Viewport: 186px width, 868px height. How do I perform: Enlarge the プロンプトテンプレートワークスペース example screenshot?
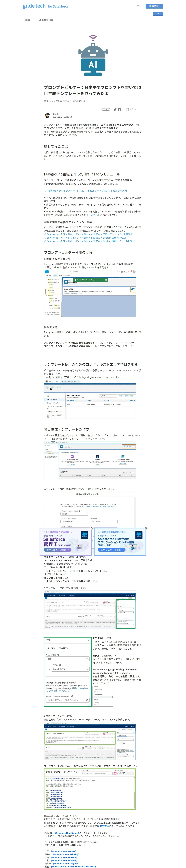point(90,789)
